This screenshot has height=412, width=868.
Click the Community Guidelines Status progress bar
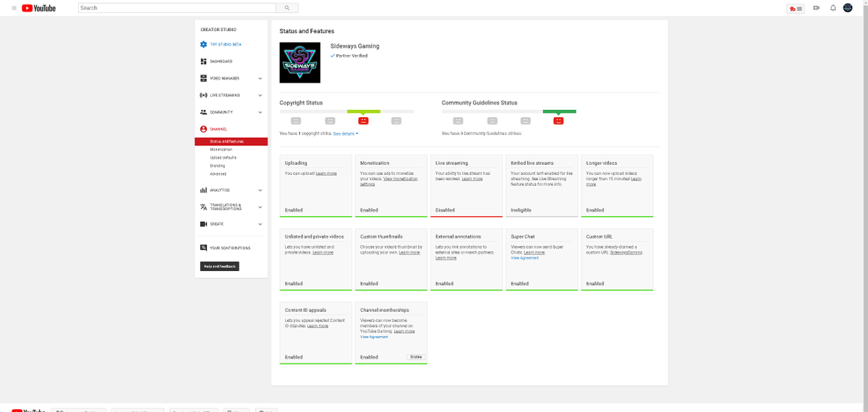click(x=509, y=111)
